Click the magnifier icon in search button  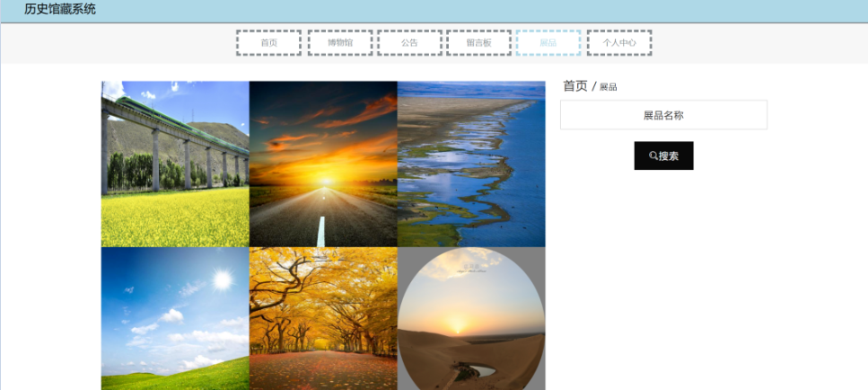tap(653, 155)
